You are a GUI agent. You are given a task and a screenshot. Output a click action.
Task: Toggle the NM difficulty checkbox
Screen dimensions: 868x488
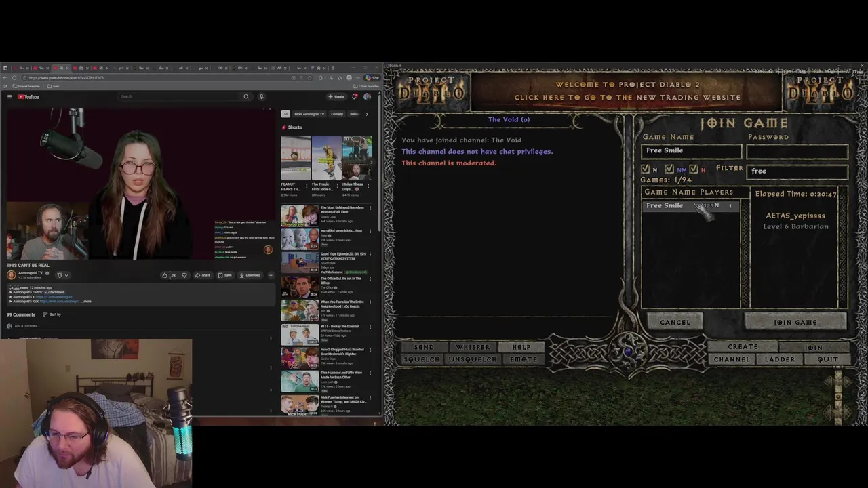[669, 169]
